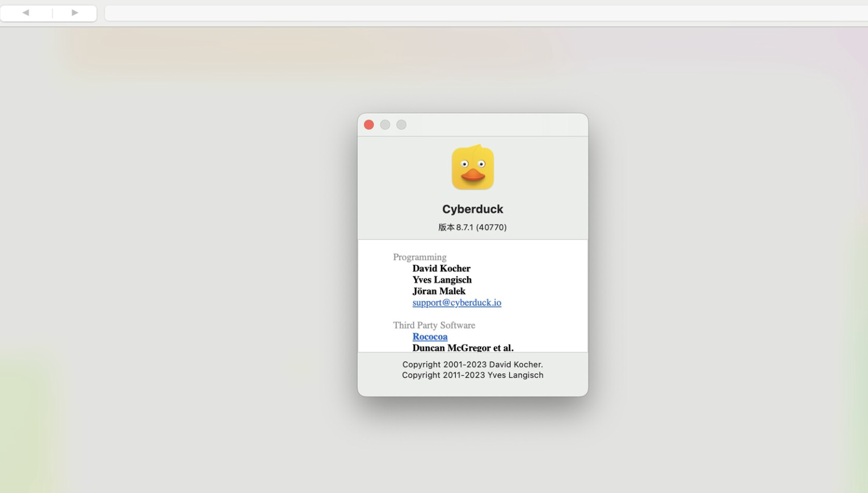This screenshot has height=493, width=868.
Task: Click the Cyberduck application name text
Action: coord(472,209)
